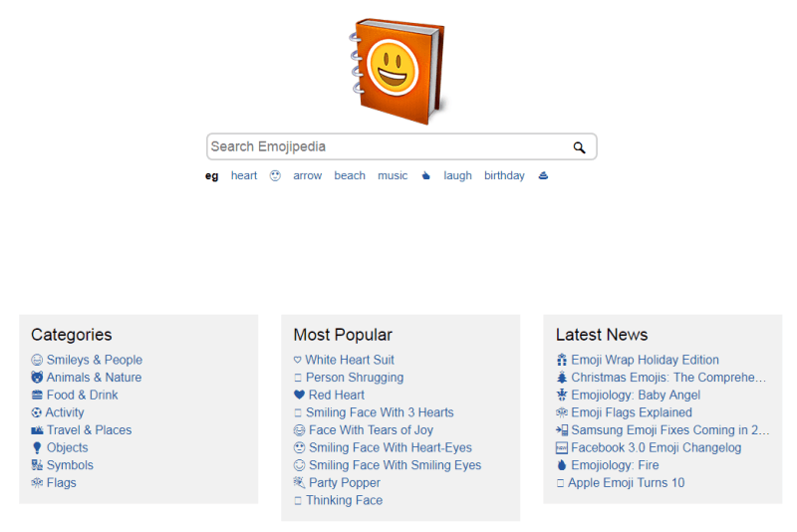Search example term birthday

[504, 175]
